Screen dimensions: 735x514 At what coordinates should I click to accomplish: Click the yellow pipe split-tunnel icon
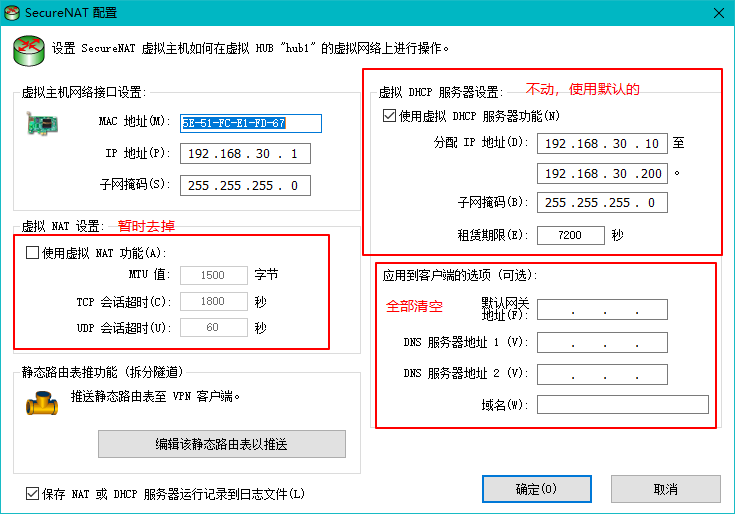pyautogui.click(x=42, y=403)
